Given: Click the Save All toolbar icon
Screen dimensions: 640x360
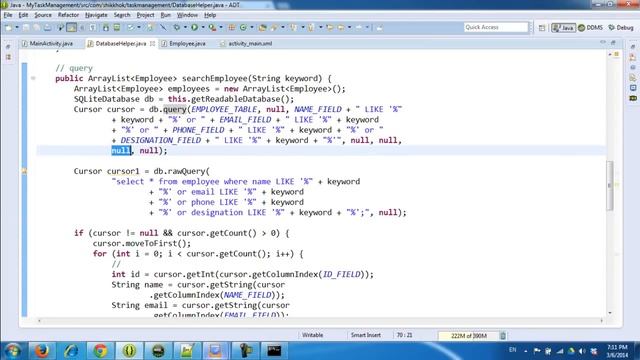Looking at the screenshot, I should click(37, 27).
